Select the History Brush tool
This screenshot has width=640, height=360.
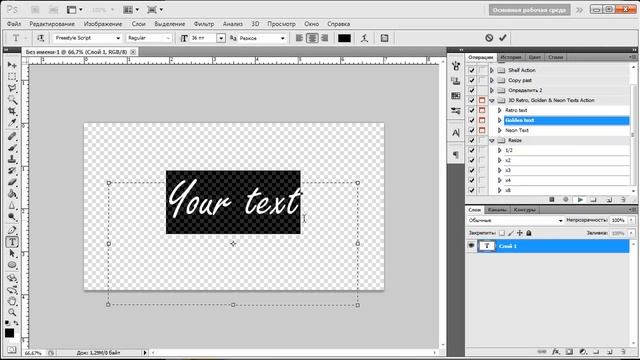12,170
